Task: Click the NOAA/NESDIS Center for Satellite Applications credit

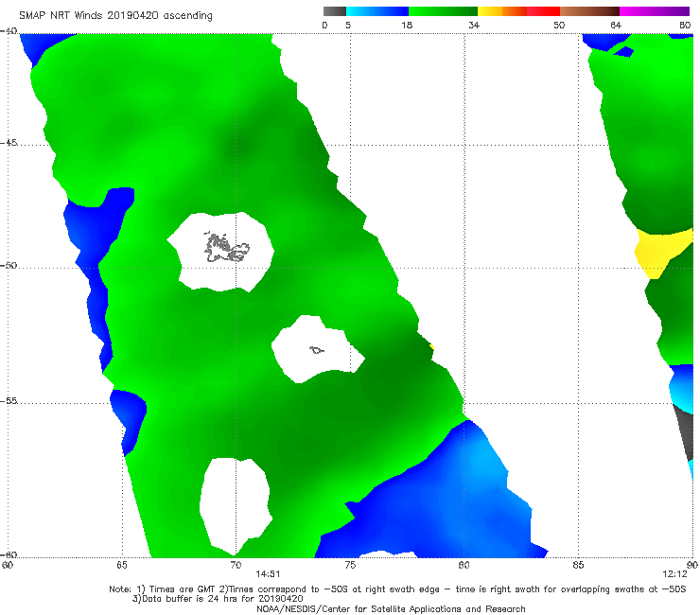Action: point(391,608)
